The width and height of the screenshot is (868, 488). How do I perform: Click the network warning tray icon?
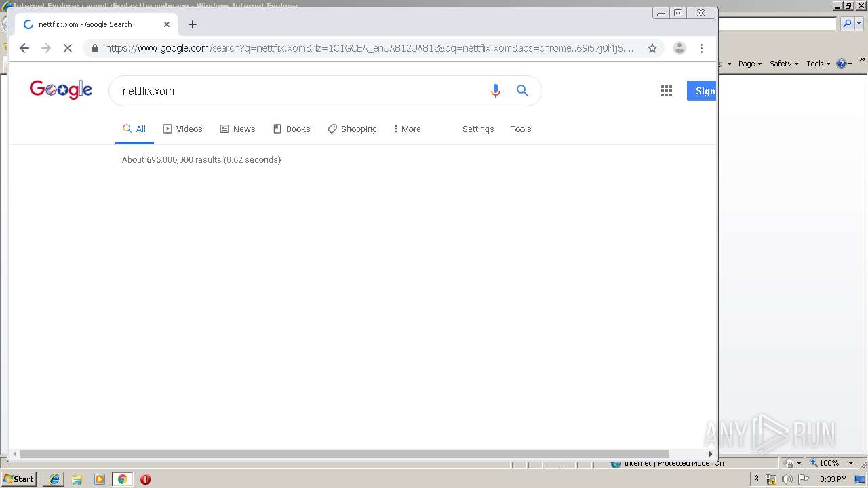[x=771, y=479]
